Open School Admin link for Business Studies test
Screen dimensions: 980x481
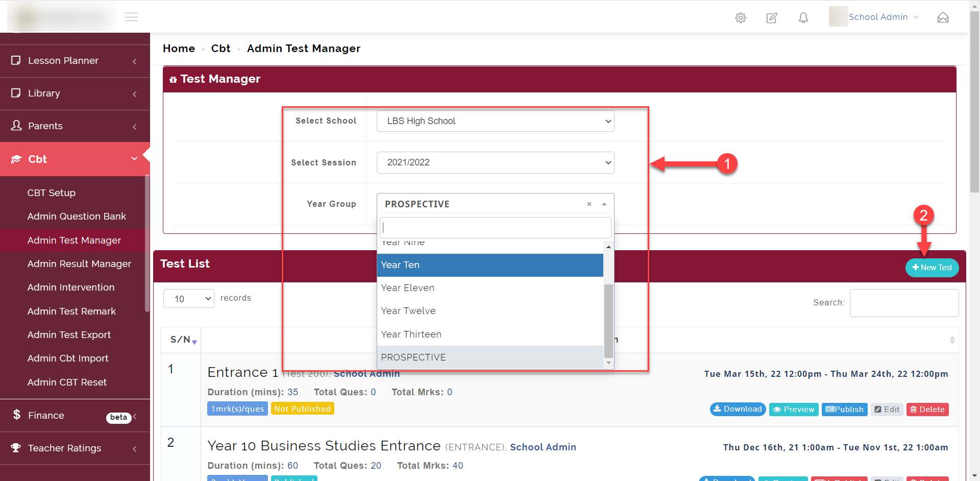(x=543, y=447)
